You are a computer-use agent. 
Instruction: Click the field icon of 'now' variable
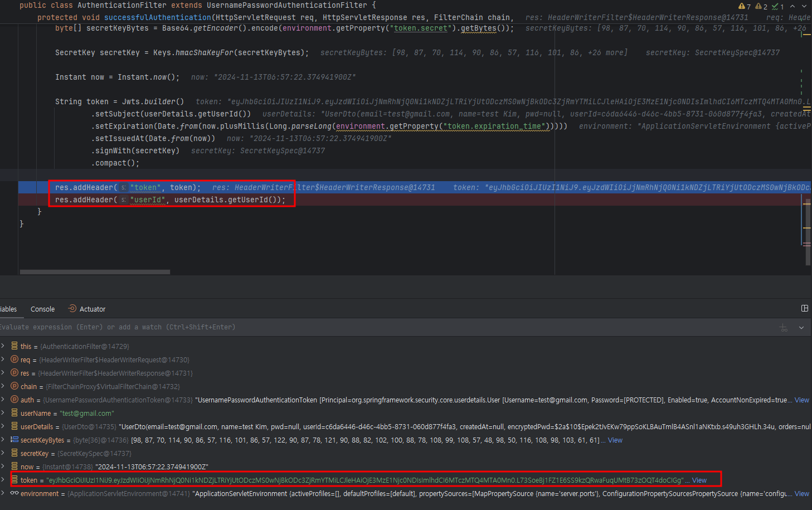click(14, 467)
